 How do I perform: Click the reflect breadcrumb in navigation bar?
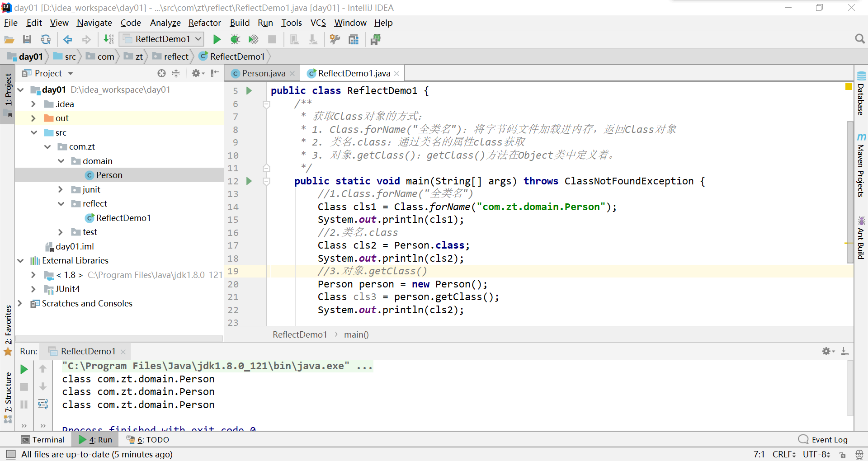point(171,56)
